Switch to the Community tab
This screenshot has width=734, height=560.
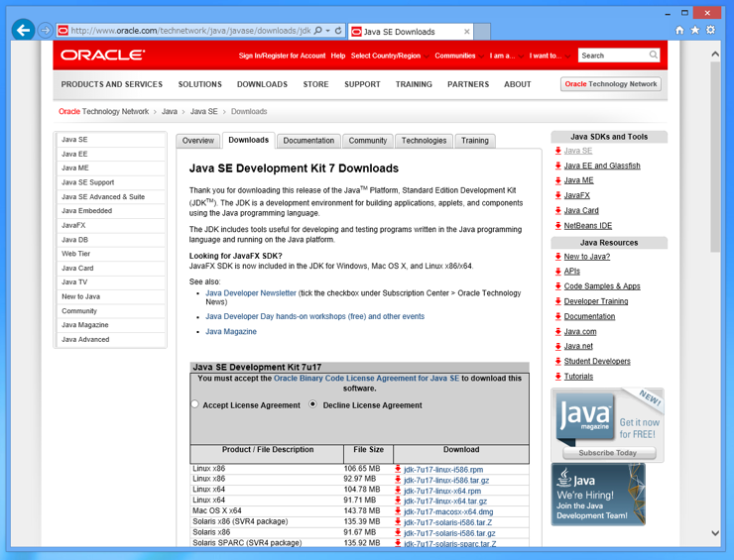pyautogui.click(x=367, y=141)
